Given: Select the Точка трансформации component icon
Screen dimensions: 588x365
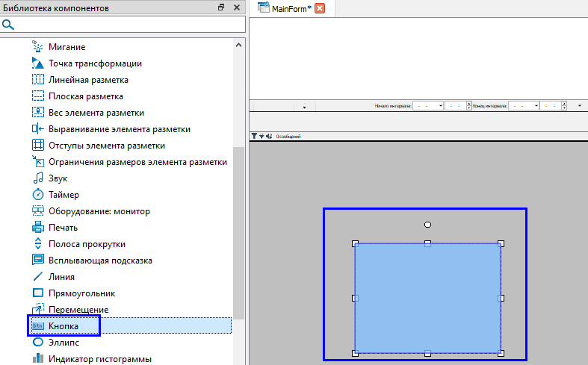Looking at the screenshot, I should pos(38,63).
